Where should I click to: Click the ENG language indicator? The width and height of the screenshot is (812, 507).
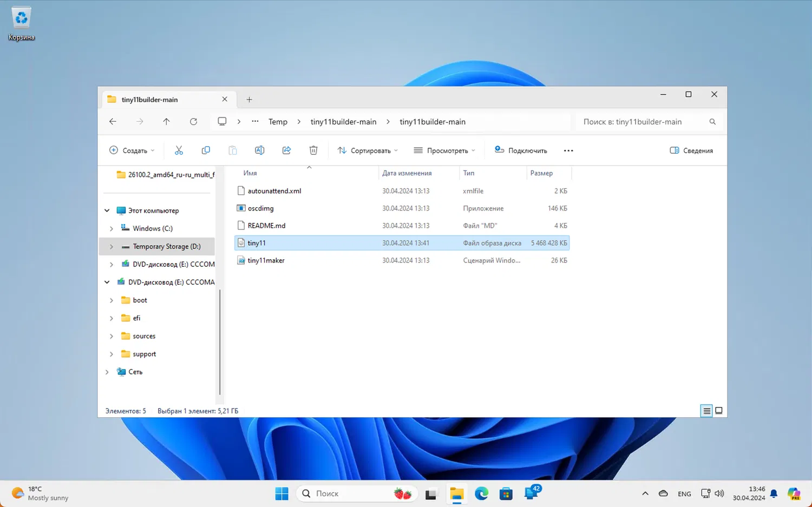684,493
